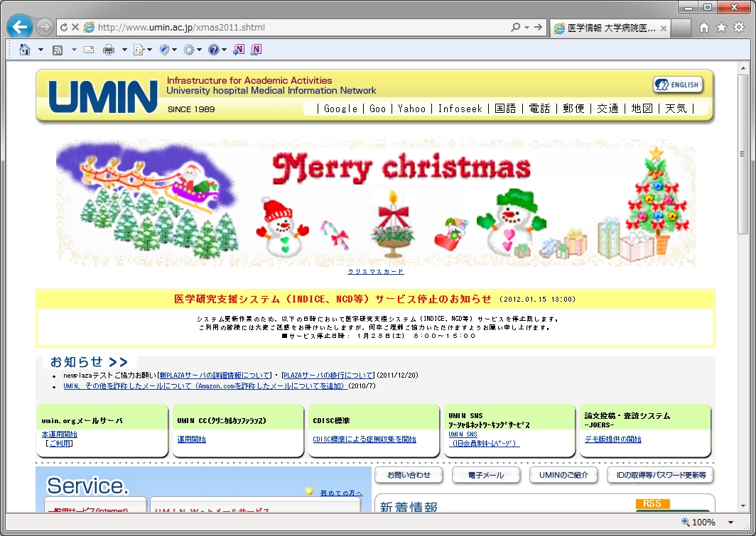The width and height of the screenshot is (756, 536).
Task: Click the クリスマスカード link under banner
Action: click(x=376, y=272)
